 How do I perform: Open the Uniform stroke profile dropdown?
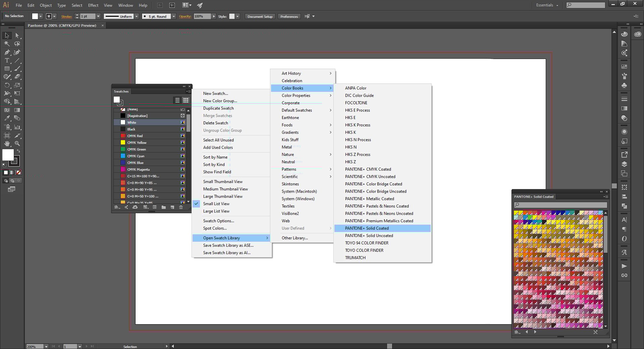(x=137, y=16)
